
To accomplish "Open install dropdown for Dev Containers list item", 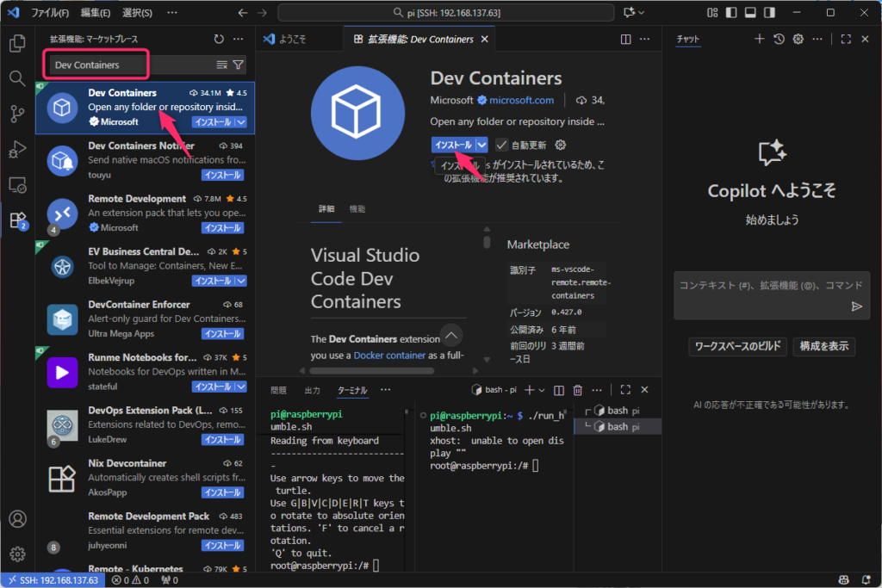I will tap(242, 122).
